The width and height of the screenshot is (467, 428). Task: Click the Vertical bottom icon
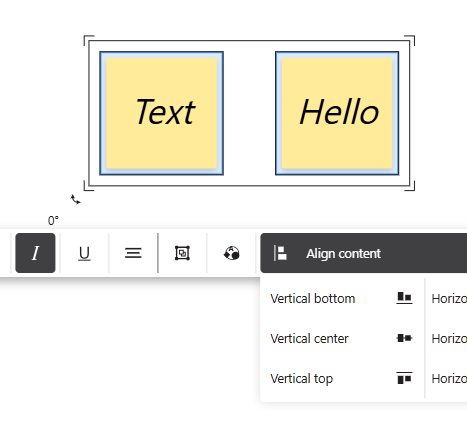[x=404, y=298]
